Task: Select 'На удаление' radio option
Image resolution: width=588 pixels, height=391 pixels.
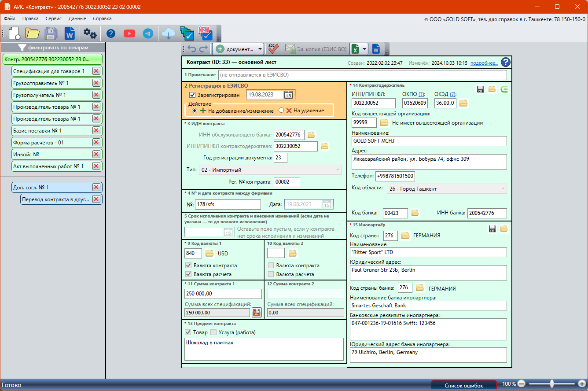Action: (281, 111)
